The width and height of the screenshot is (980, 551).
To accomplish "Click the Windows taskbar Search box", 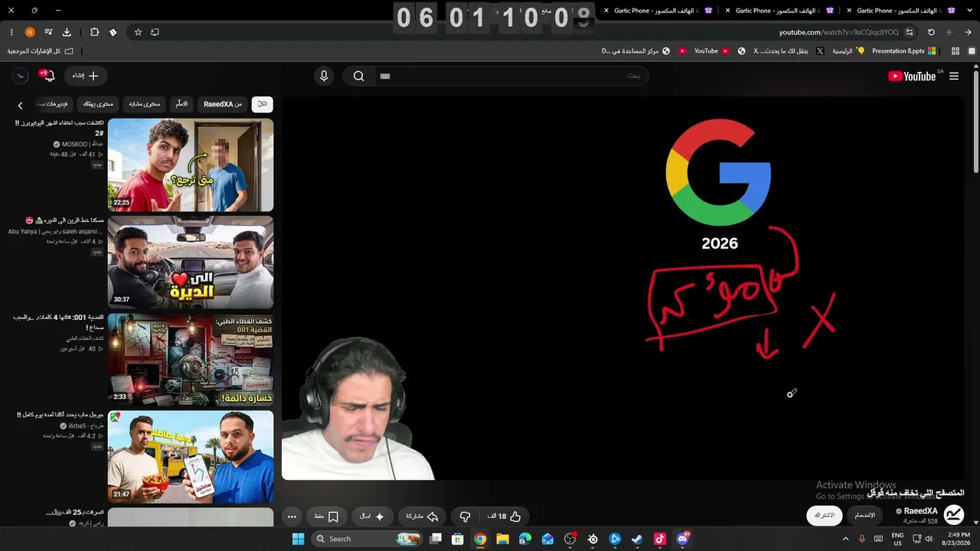I will [367, 539].
